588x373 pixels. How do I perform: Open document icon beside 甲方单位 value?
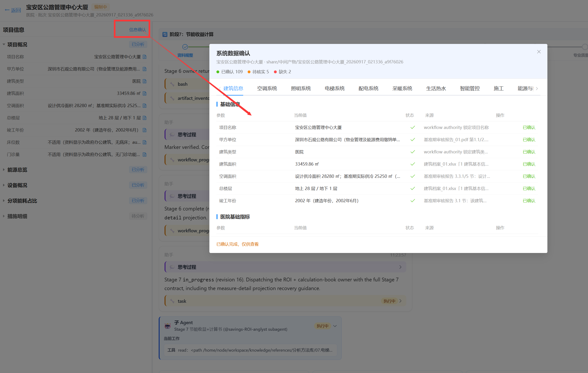click(x=145, y=69)
